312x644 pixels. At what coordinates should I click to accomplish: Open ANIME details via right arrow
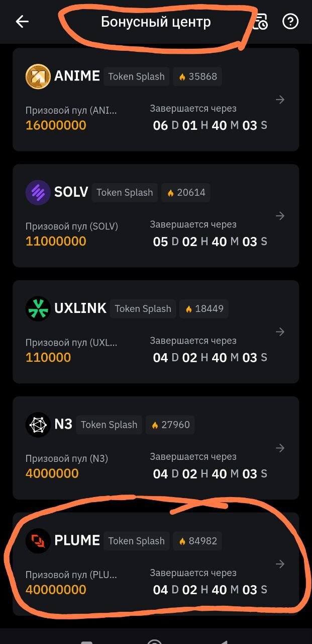click(x=280, y=100)
